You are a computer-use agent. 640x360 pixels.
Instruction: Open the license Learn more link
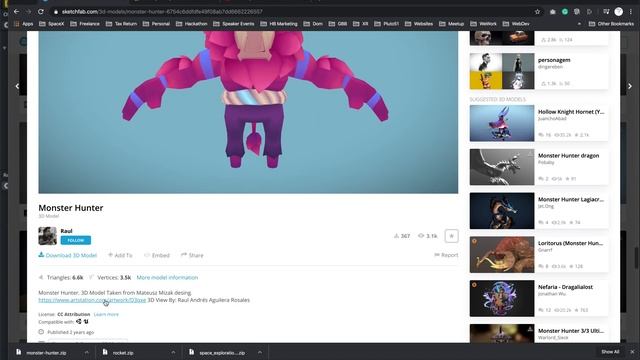pyautogui.click(x=106, y=314)
